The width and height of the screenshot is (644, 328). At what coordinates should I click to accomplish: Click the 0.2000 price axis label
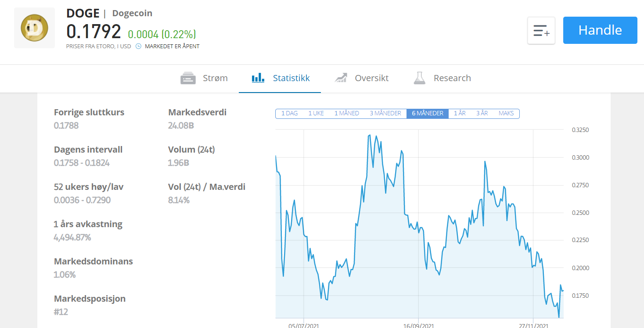tap(580, 268)
